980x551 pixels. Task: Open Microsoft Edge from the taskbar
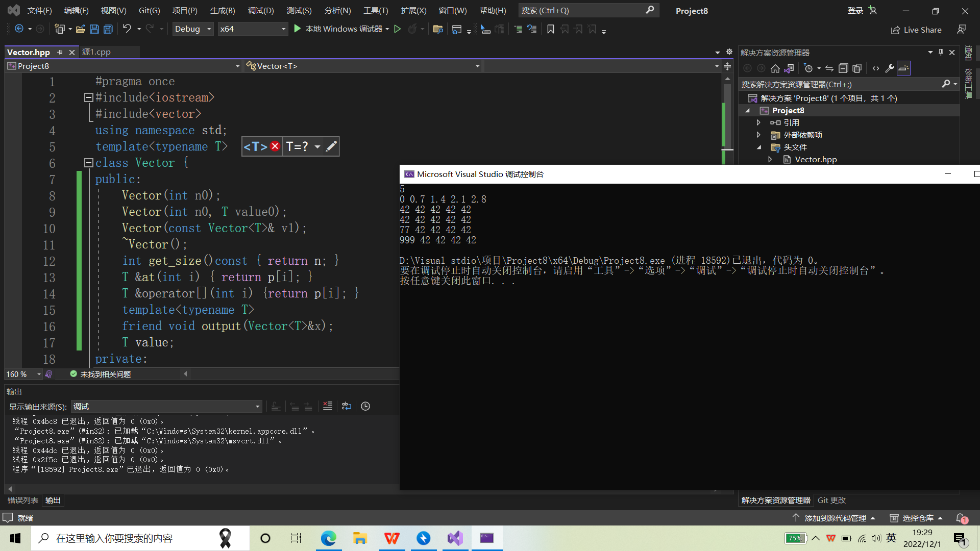tap(328, 538)
